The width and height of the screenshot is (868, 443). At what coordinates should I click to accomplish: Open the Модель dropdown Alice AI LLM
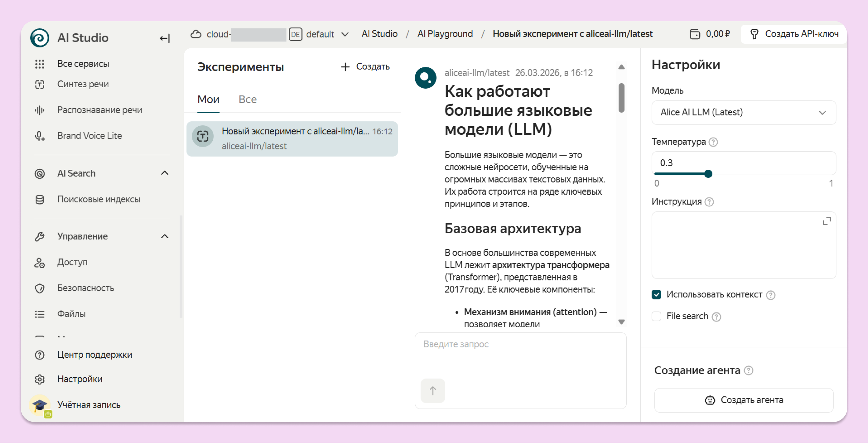(x=744, y=112)
